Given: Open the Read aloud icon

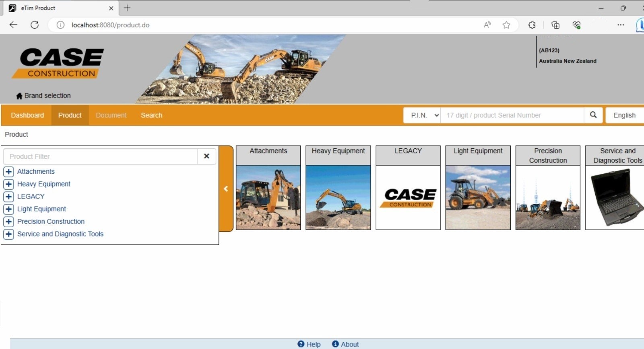Looking at the screenshot, I should tap(487, 25).
